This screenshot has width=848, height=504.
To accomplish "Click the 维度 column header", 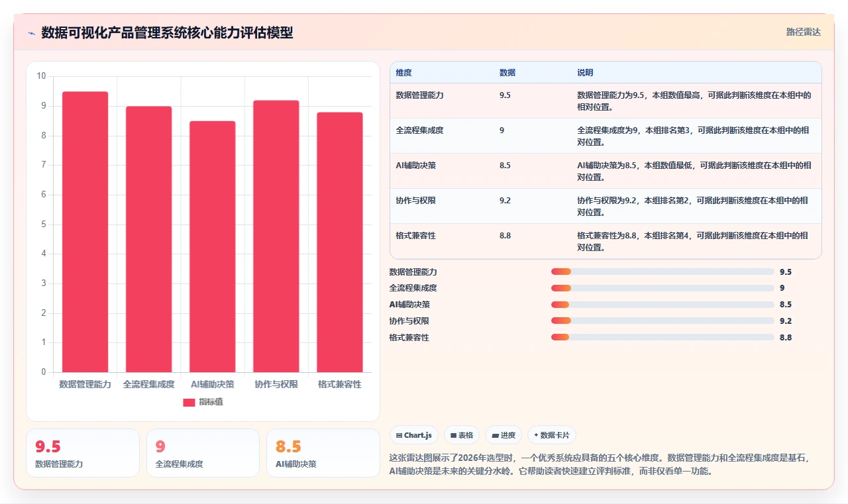I will click(403, 73).
